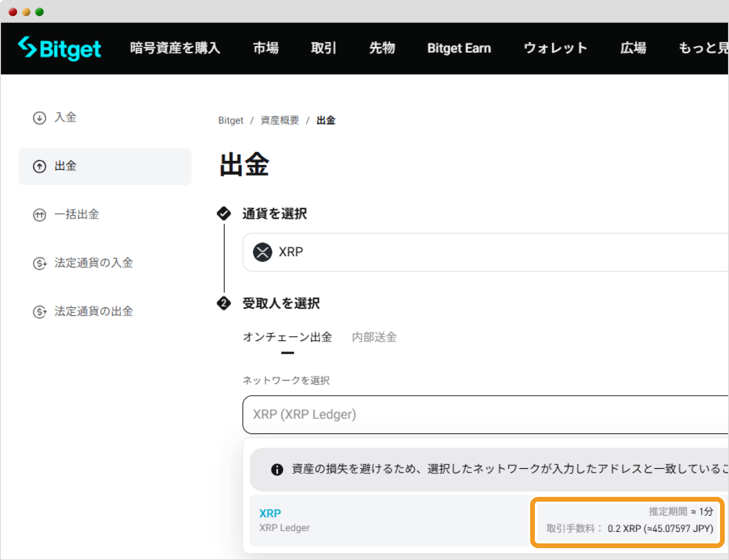Image resolution: width=729 pixels, height=560 pixels.
Task: Click the XRP currency icon
Action: click(x=262, y=252)
